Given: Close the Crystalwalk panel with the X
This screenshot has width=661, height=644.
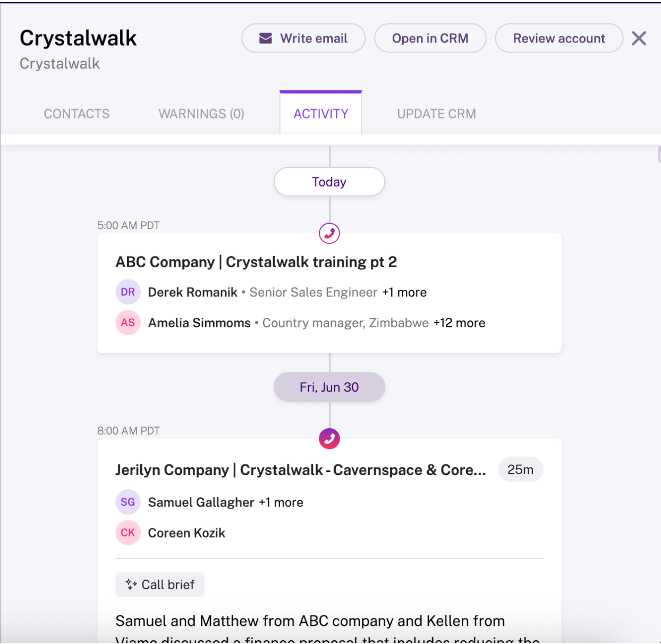Looking at the screenshot, I should click(639, 38).
